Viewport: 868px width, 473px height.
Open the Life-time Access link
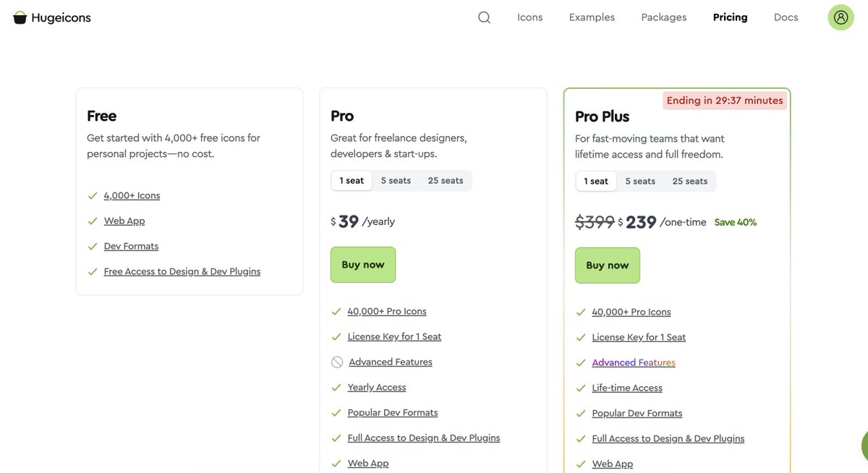(x=627, y=388)
